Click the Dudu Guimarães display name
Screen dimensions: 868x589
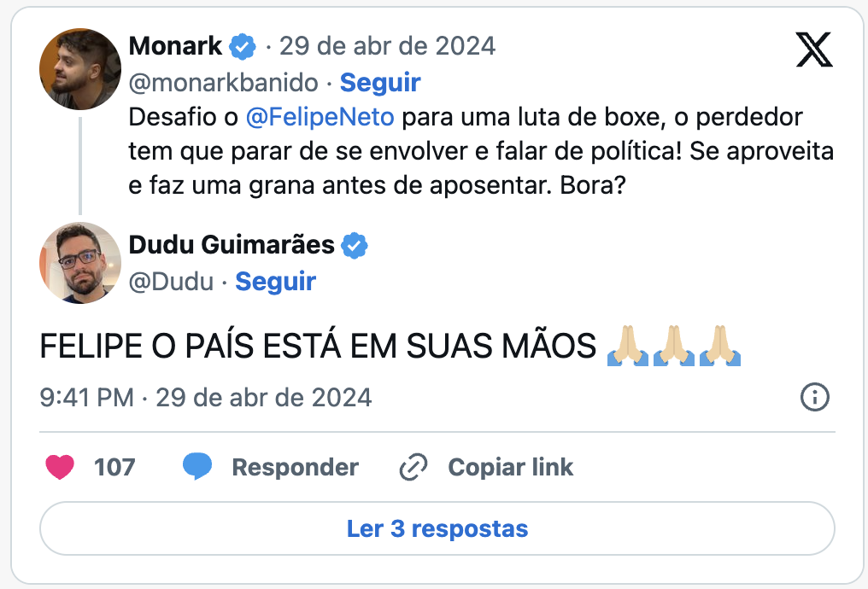pyautogui.click(x=232, y=245)
